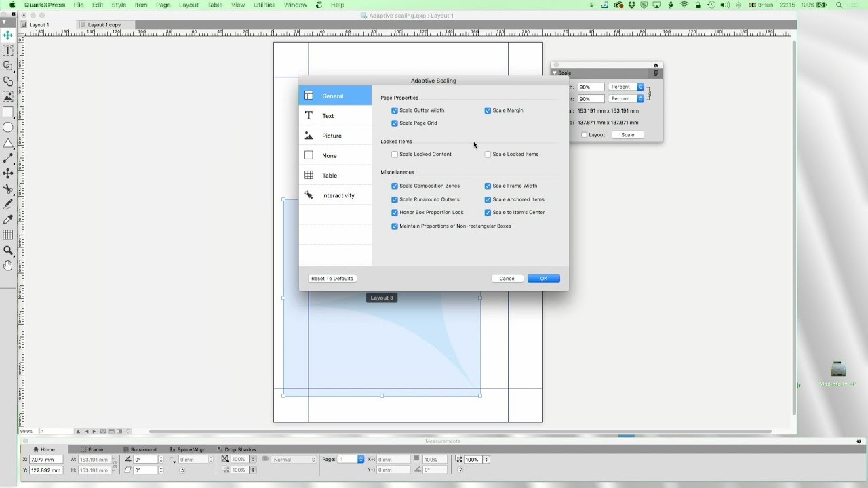
Task: Select the Line tool
Action: pyautogui.click(x=8, y=158)
